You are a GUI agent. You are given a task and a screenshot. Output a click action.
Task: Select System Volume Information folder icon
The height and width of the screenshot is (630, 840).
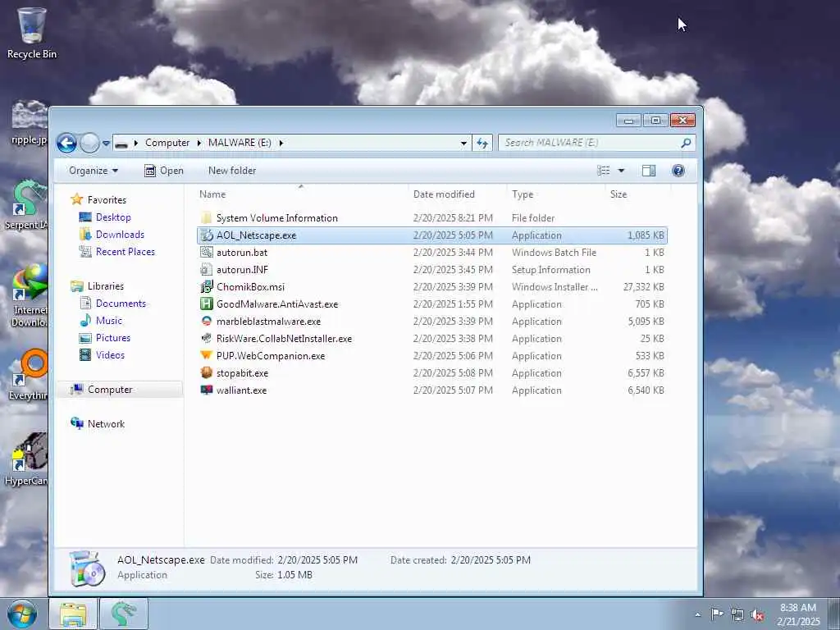pyautogui.click(x=206, y=218)
